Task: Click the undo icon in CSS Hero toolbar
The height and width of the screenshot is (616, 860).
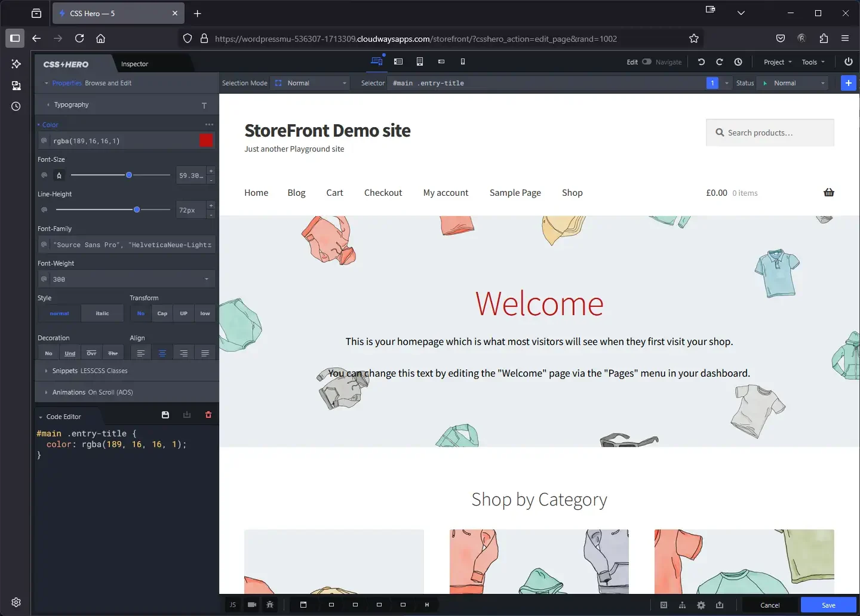Action: click(701, 62)
